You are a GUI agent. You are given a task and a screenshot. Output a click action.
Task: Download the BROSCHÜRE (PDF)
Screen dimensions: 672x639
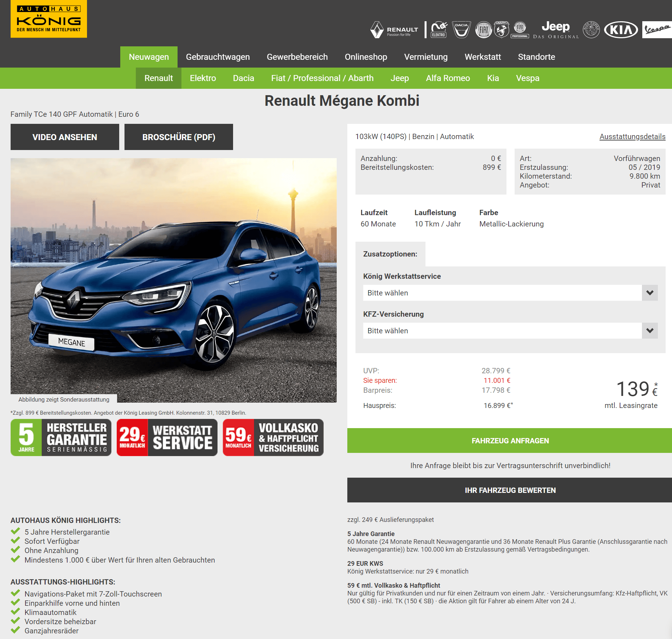[x=179, y=137]
